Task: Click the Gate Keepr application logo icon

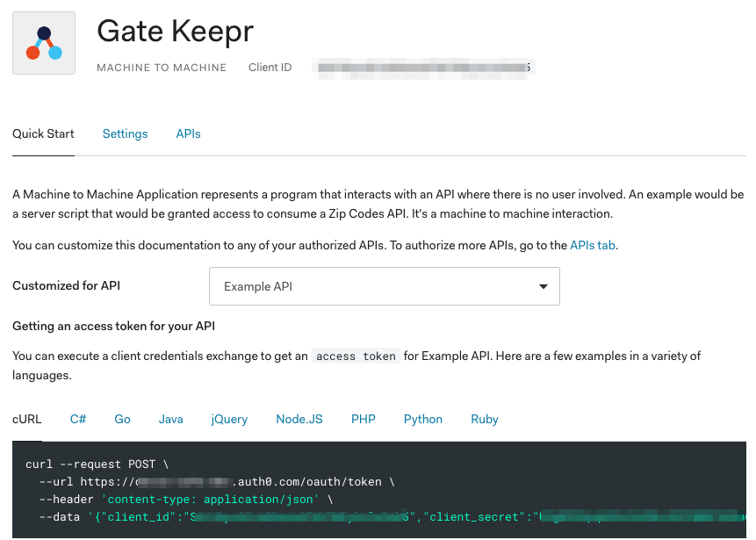Action: pos(44,43)
